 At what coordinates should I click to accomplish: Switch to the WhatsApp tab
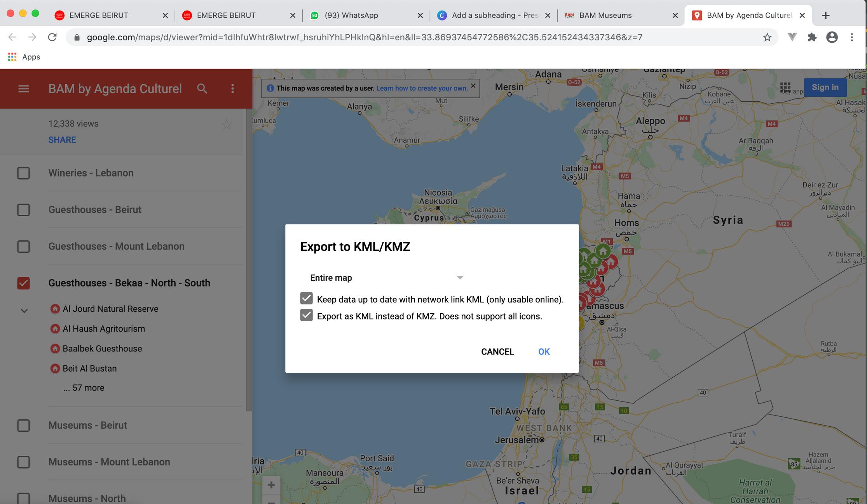tap(351, 16)
